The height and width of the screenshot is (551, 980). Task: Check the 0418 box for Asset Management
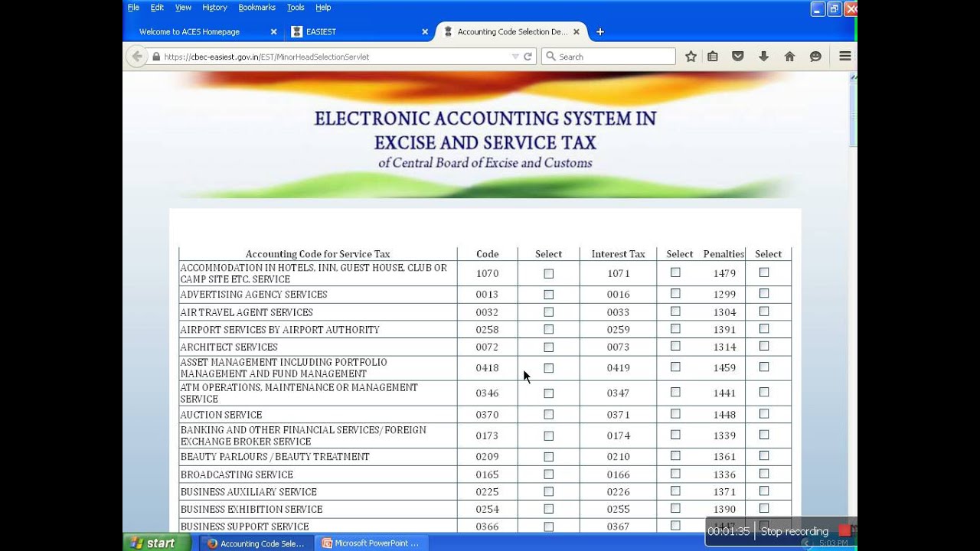click(548, 368)
